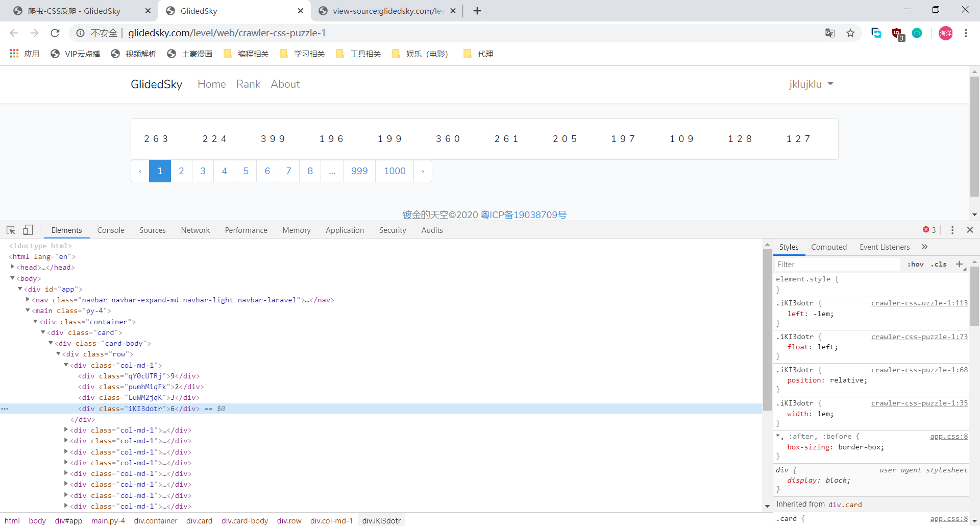This screenshot has width=980, height=526.
Task: Click the red error count indicator
Action: (929, 230)
